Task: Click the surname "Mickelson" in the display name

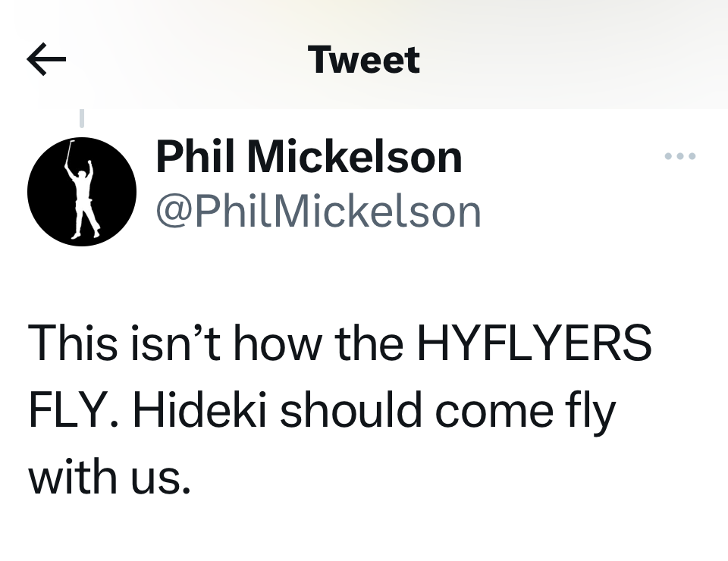Action: tap(354, 157)
